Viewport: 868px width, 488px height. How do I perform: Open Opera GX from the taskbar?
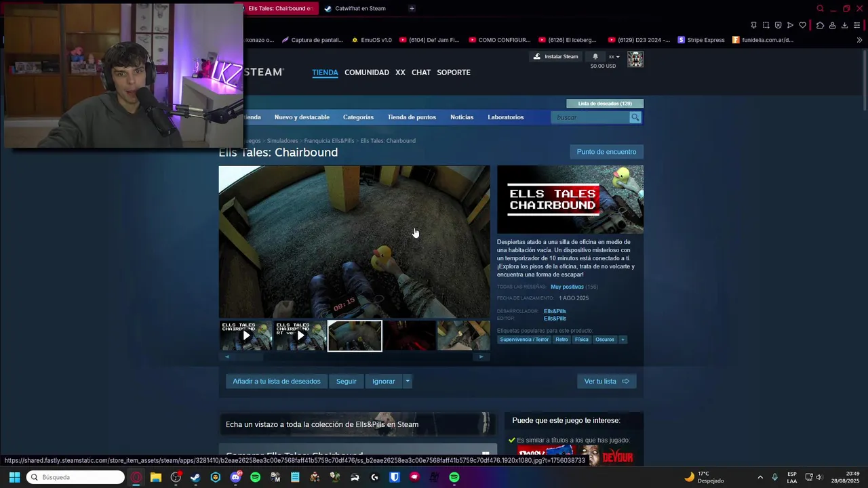tap(136, 477)
